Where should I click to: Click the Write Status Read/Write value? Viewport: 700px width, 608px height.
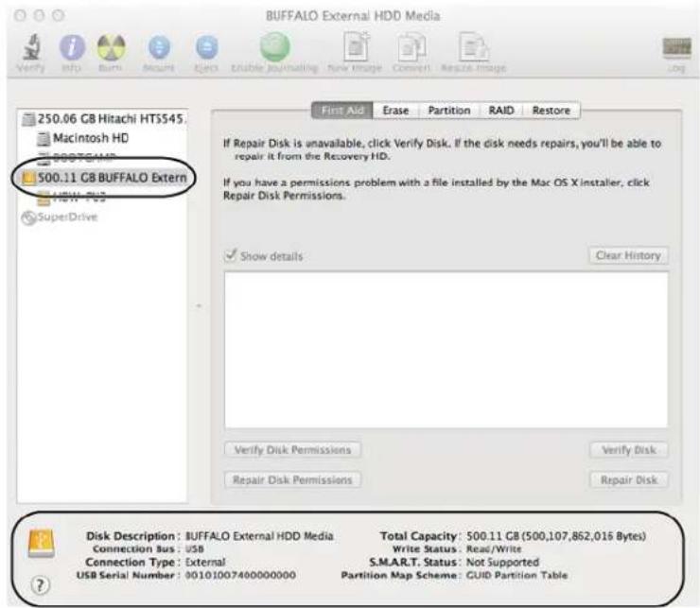494,548
